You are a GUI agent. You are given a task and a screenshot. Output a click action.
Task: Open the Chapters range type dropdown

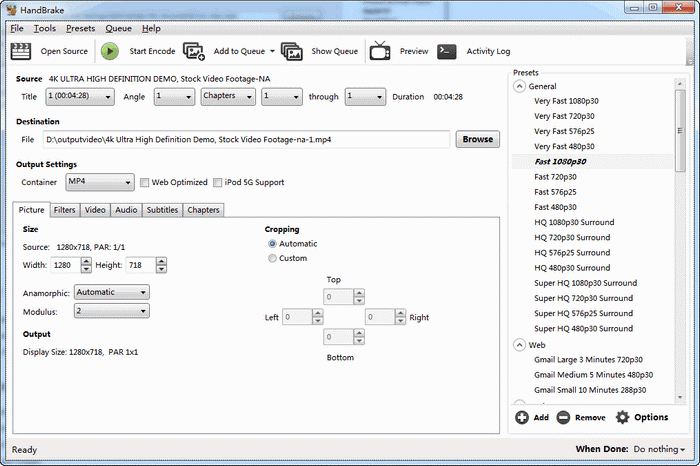(228, 96)
